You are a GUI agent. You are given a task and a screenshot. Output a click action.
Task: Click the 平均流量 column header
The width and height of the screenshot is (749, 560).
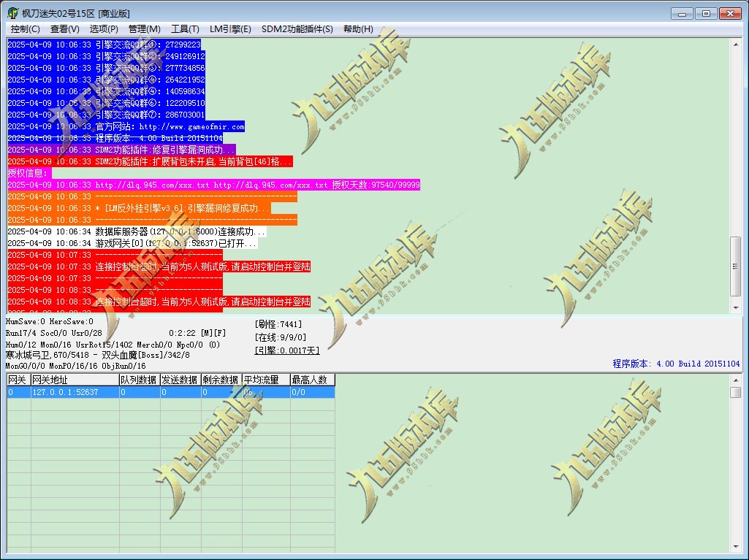(x=266, y=380)
